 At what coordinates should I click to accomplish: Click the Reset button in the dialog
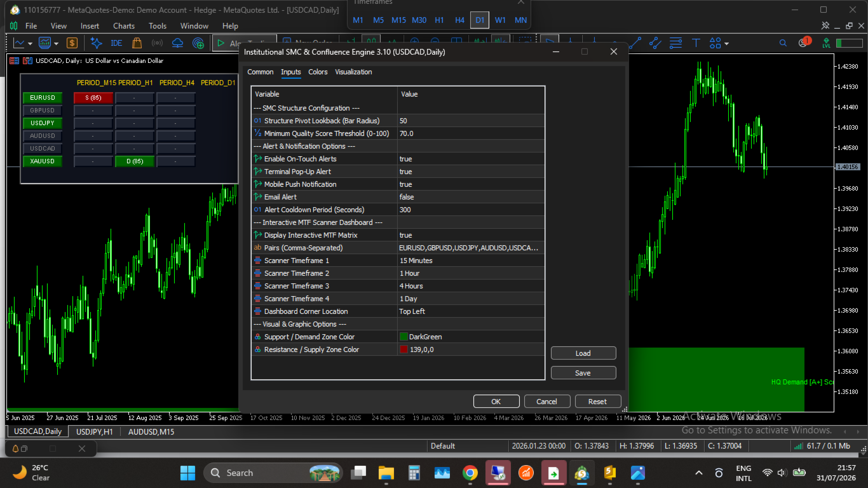[598, 402]
